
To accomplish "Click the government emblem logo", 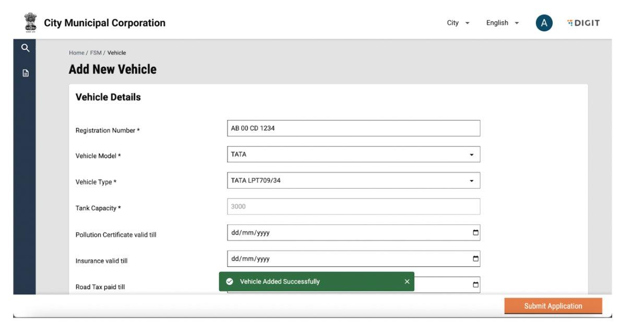I will 31,23.
